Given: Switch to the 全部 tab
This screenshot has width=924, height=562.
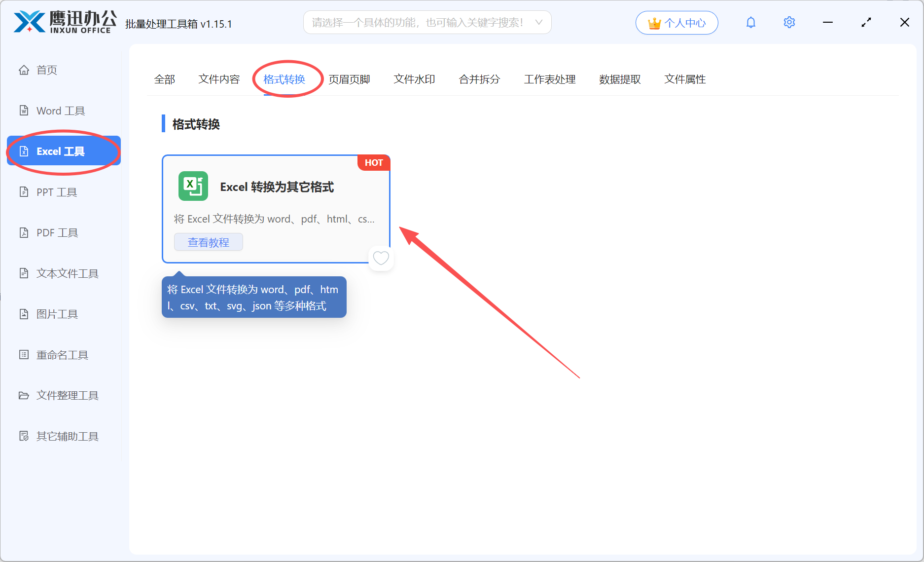Looking at the screenshot, I should tap(165, 79).
